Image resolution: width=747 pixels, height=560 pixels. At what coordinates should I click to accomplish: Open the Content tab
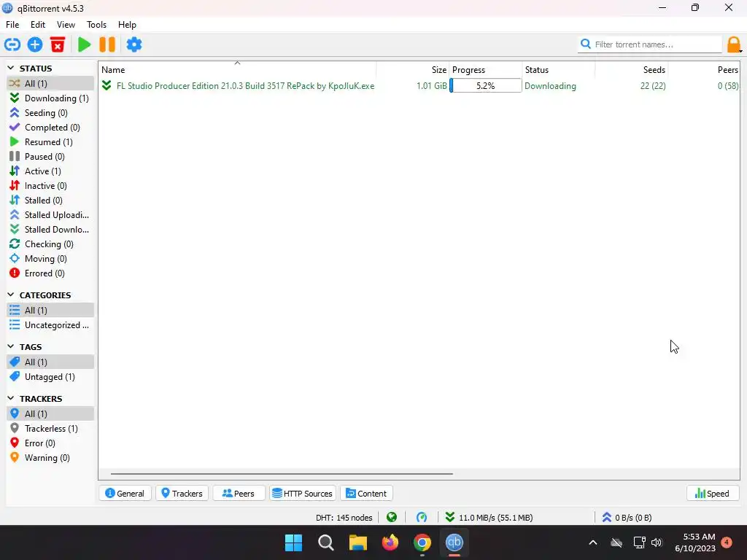(366, 494)
